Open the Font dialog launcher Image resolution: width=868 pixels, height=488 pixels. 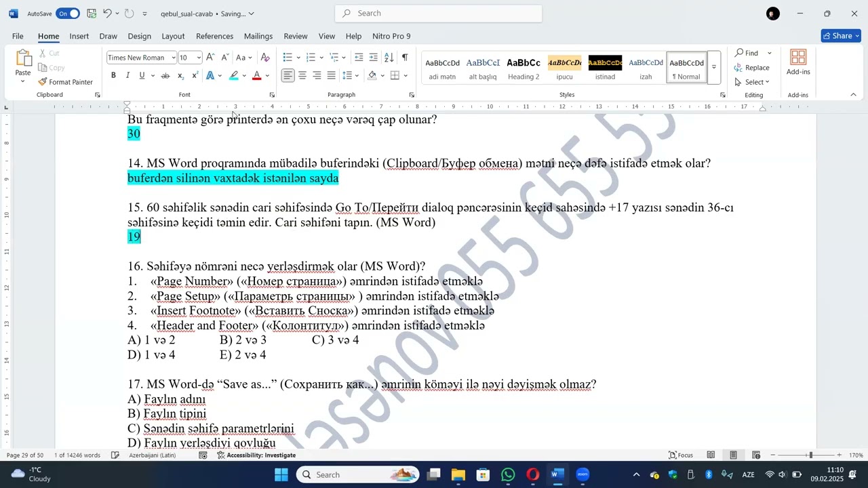pos(272,95)
